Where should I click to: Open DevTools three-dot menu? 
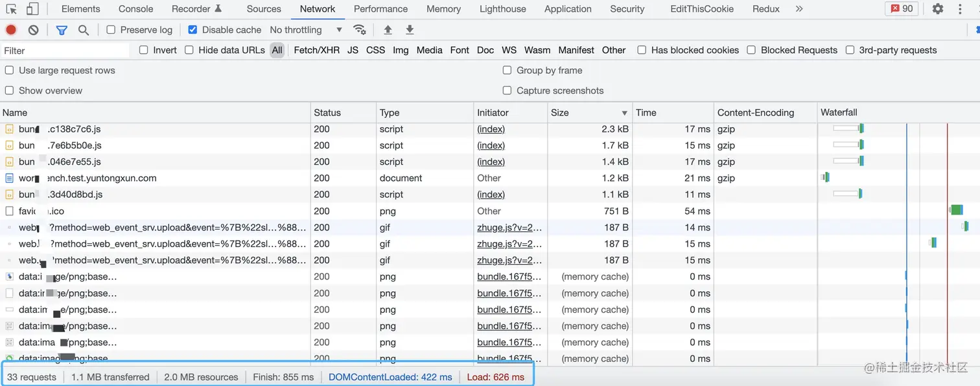tap(961, 9)
